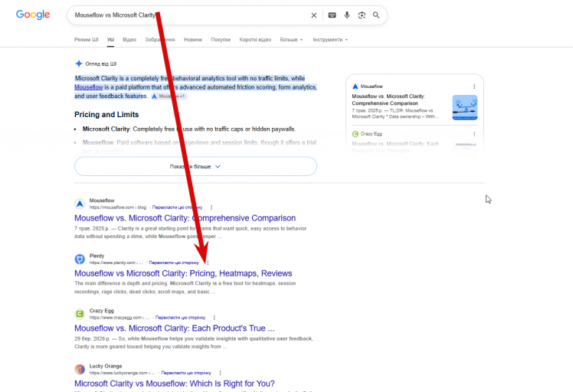The image size is (573, 392).
Task: Click Plerdy favicon in second result
Action: 80,259
